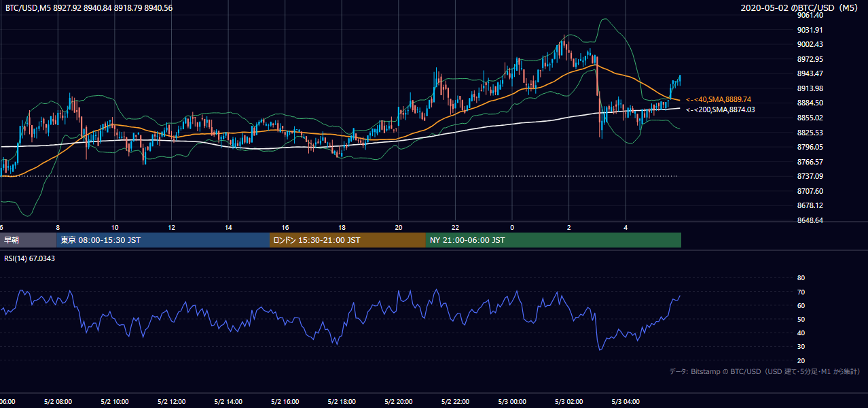This screenshot has height=408, width=868.
Task: Click price axis value 9002.43
Action: click(810, 44)
